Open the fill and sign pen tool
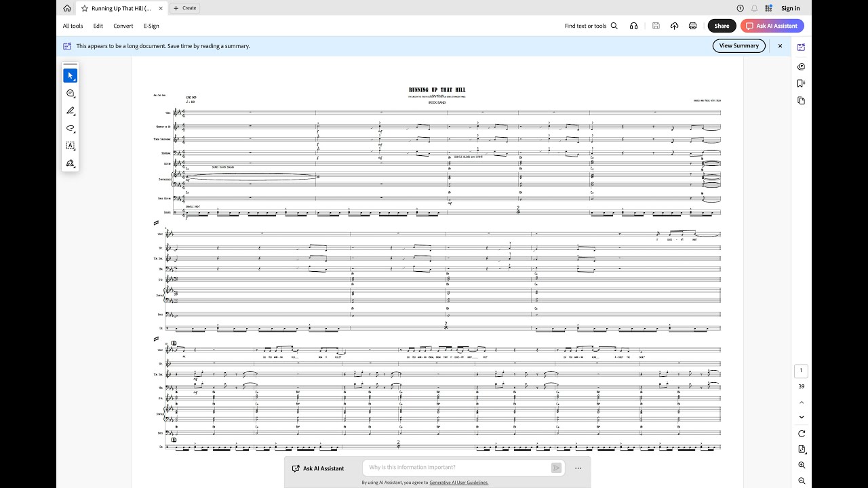 pos(71,163)
